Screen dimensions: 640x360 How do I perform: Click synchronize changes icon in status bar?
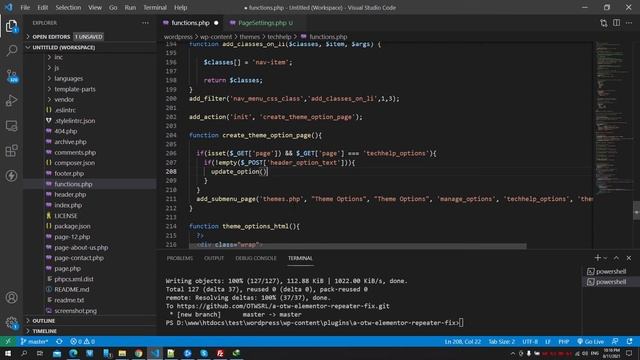pyautogui.click(x=59, y=341)
